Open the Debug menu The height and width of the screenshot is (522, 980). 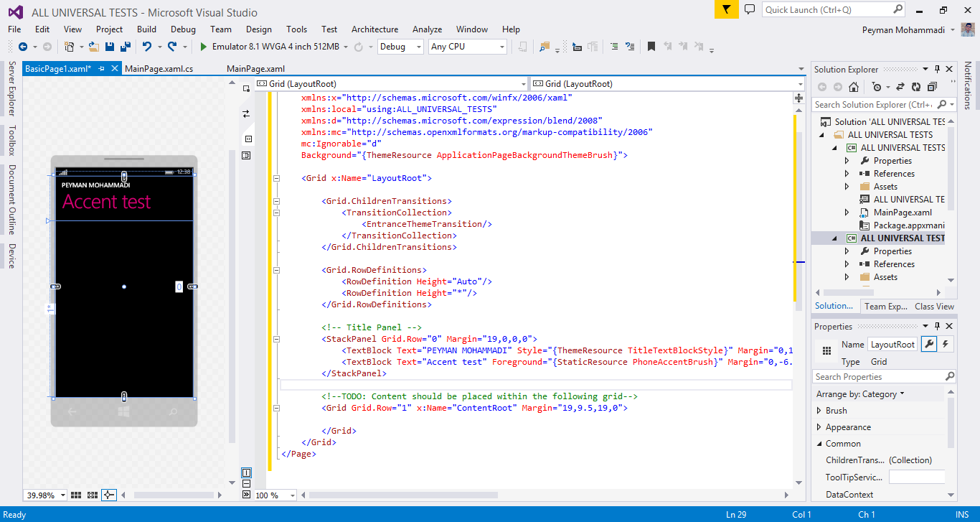pos(183,29)
